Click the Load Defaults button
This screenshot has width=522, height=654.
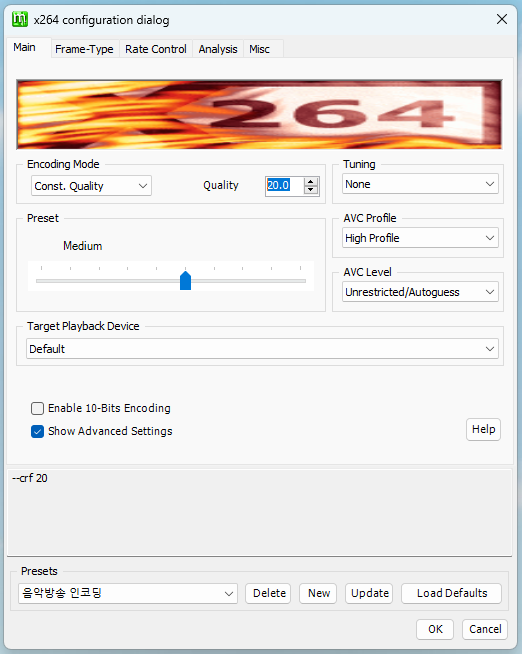tap(452, 593)
